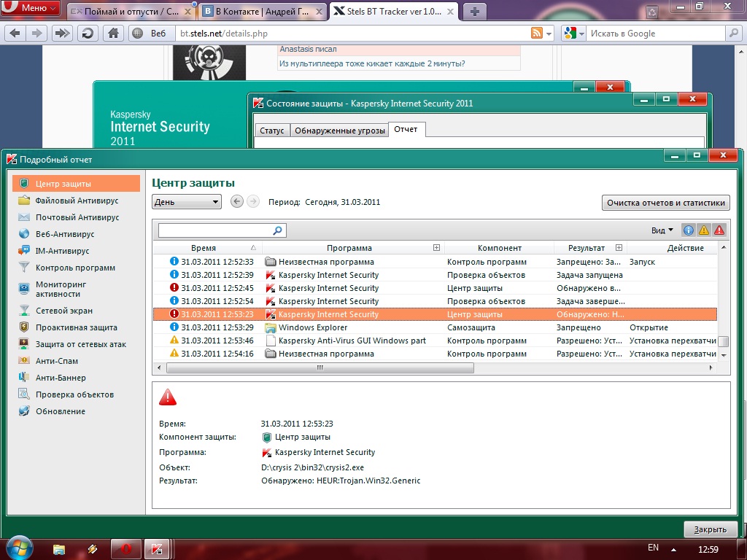Reload the page button
Screen dimensions: 747x560
point(88,34)
